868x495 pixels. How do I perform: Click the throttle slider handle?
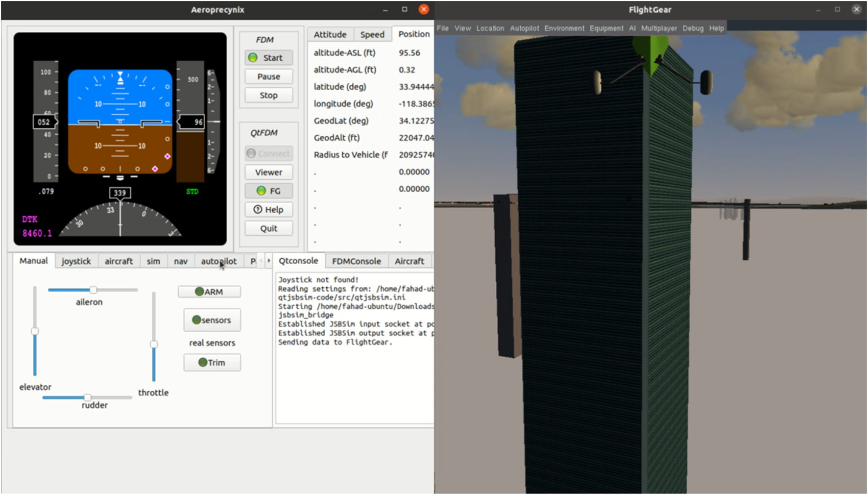(154, 345)
